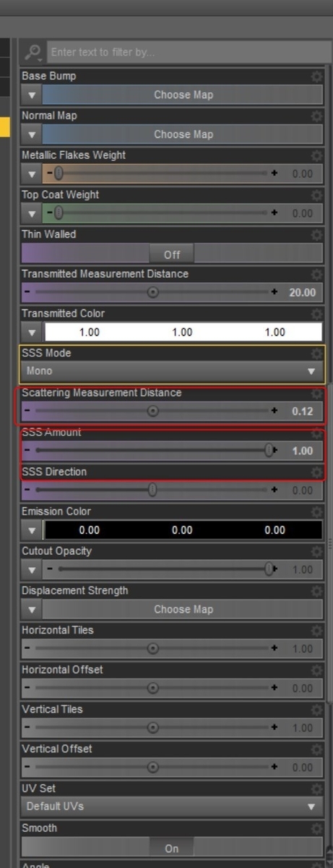Click Scattering Measurement Distance value 0.12
This screenshot has width=333, height=868.
point(303,412)
